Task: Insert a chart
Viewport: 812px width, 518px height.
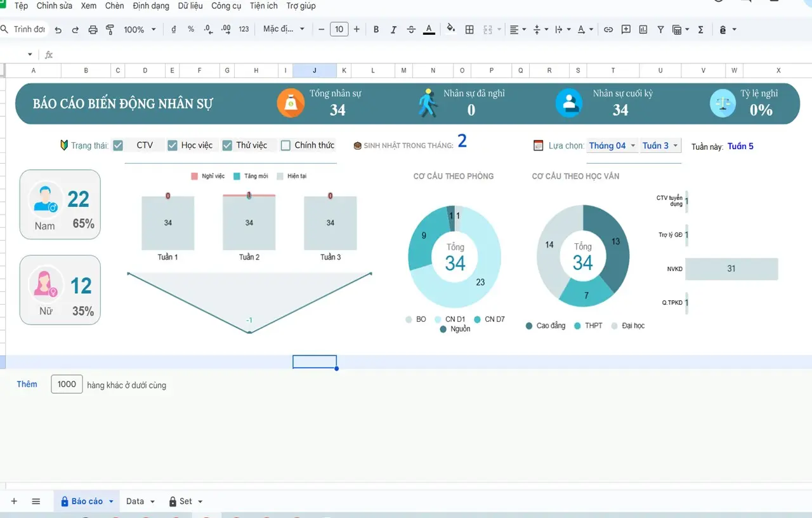Action: click(x=643, y=29)
